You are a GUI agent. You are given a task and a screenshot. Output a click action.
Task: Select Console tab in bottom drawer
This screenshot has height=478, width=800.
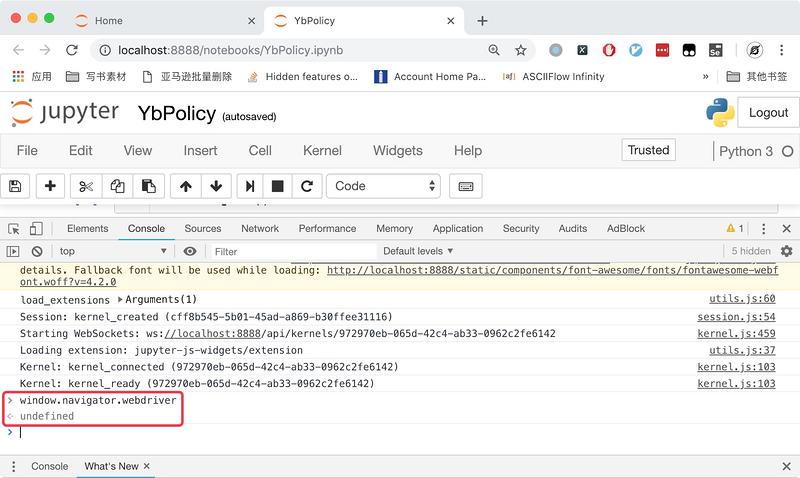[49, 466]
